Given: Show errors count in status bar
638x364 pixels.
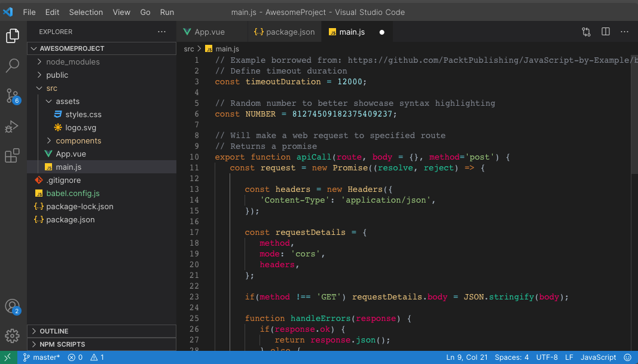Looking at the screenshot, I should [75, 357].
